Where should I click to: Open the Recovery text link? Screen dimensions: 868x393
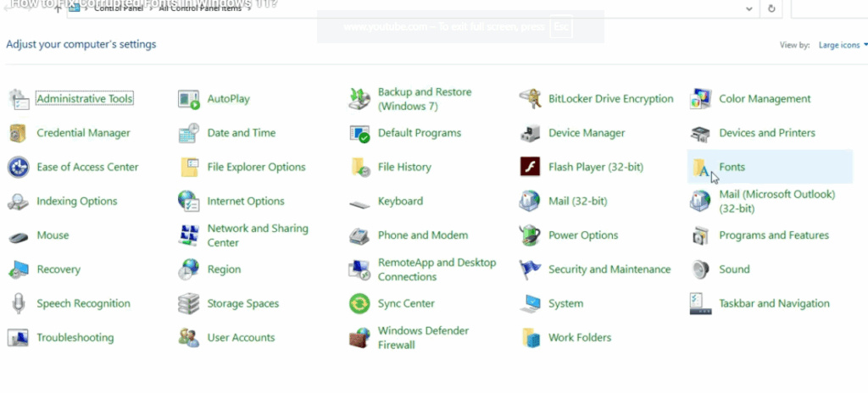tap(58, 269)
